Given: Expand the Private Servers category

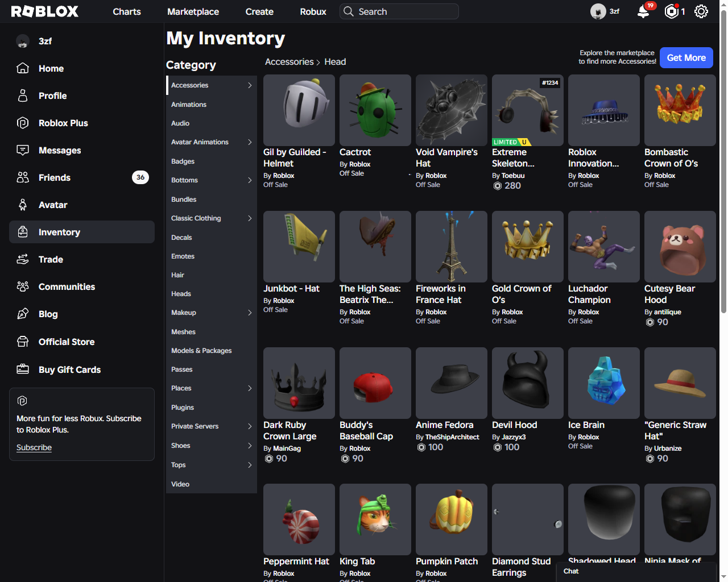Looking at the screenshot, I should (250, 426).
